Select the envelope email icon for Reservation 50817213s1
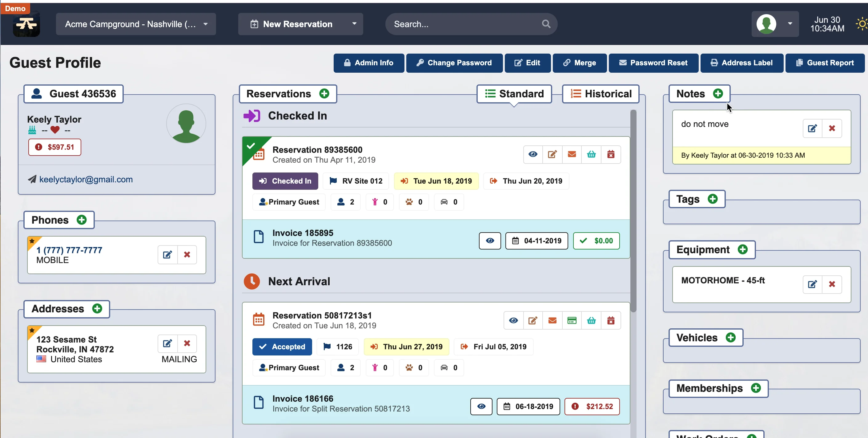 [x=552, y=320]
